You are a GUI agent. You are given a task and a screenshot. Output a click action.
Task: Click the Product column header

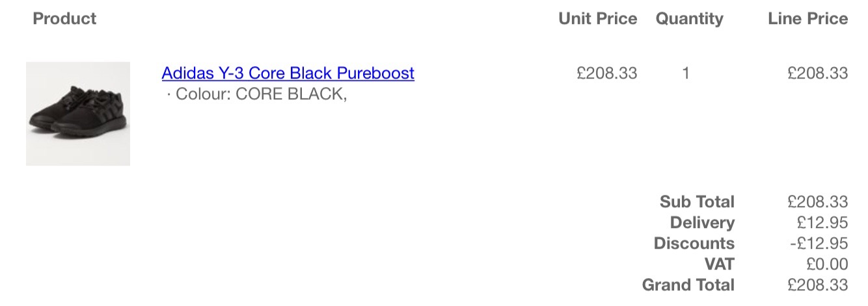tap(64, 19)
